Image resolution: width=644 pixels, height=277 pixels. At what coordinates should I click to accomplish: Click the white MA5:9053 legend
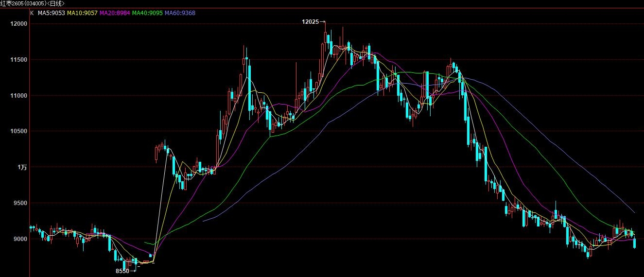51,13
